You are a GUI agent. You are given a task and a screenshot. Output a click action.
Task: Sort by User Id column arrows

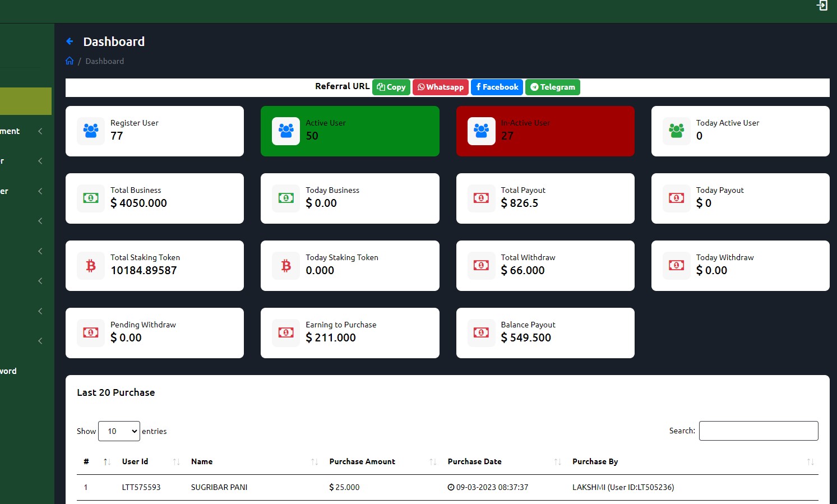[176, 462]
